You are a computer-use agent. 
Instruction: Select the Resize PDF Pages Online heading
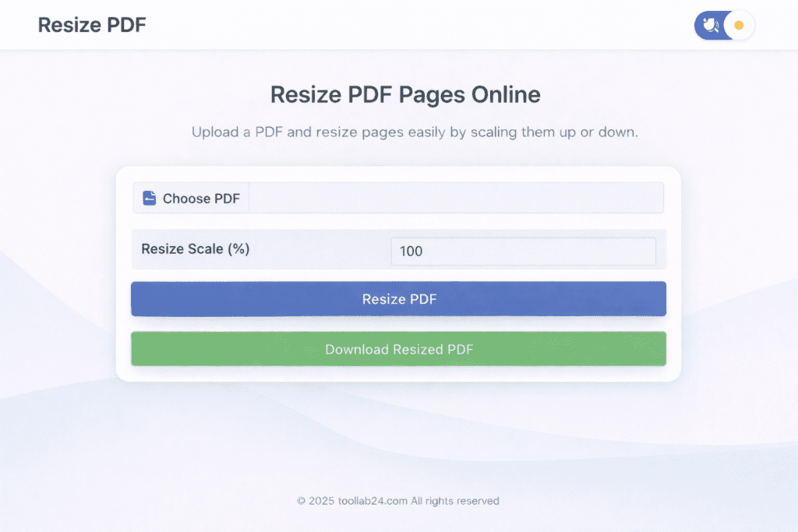(x=404, y=94)
